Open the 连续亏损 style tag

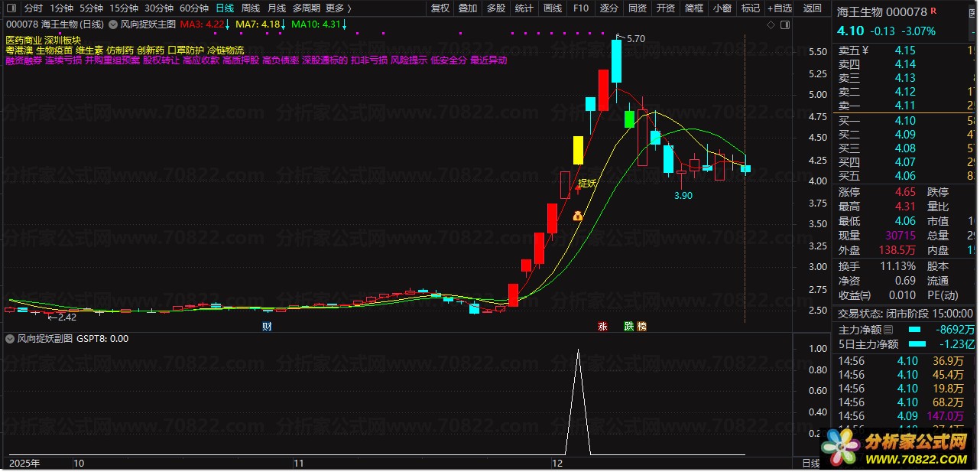click(x=63, y=60)
